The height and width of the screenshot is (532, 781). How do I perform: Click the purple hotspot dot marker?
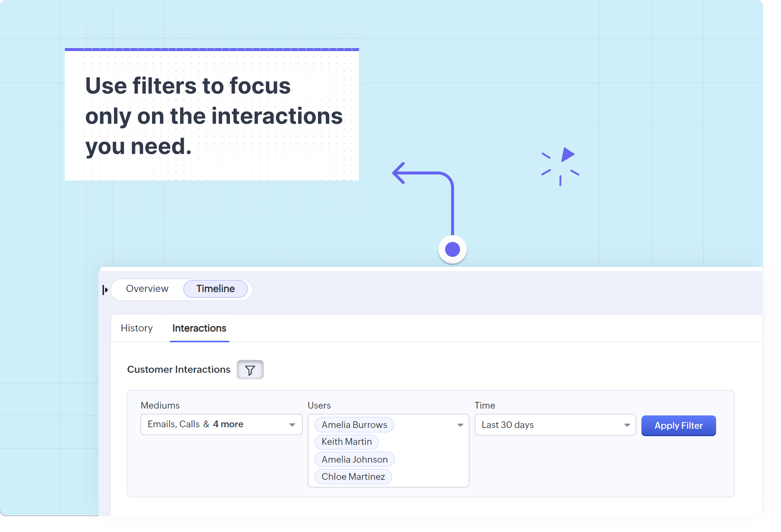coord(452,249)
